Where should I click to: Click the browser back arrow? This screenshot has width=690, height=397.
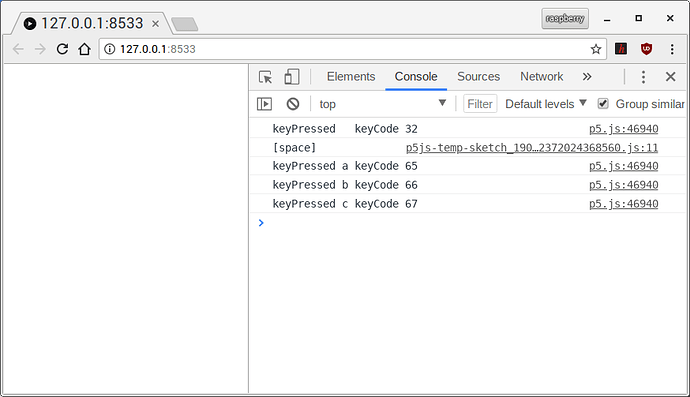[x=18, y=49]
